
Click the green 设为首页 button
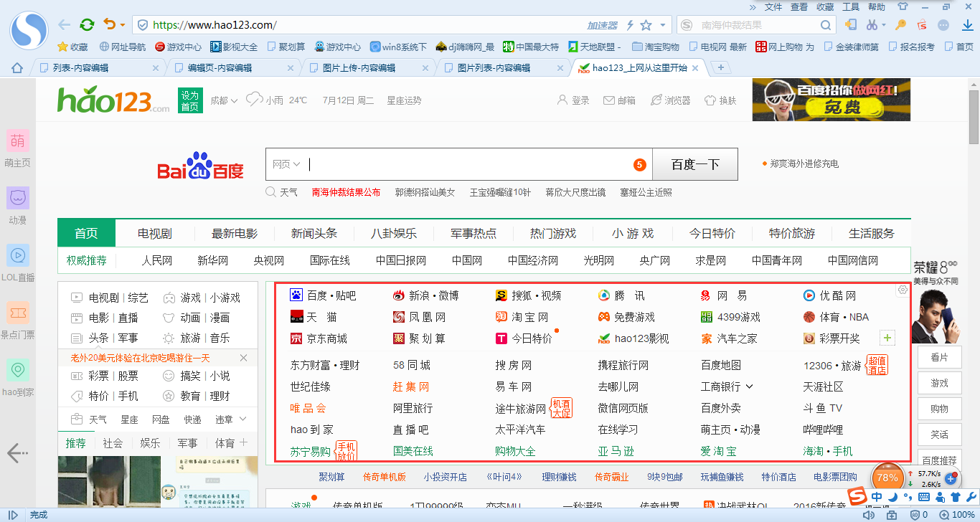189,100
